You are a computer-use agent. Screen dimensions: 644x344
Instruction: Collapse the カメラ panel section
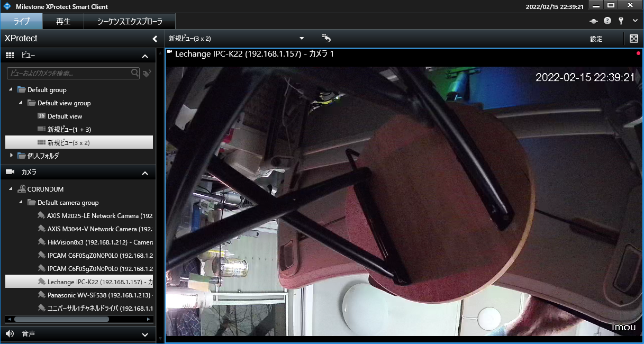(145, 173)
